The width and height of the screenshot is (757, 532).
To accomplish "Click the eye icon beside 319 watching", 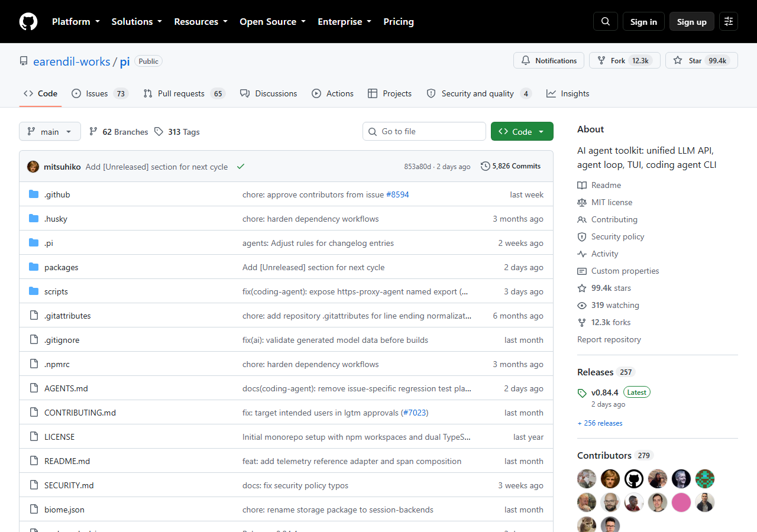I will [x=582, y=305].
